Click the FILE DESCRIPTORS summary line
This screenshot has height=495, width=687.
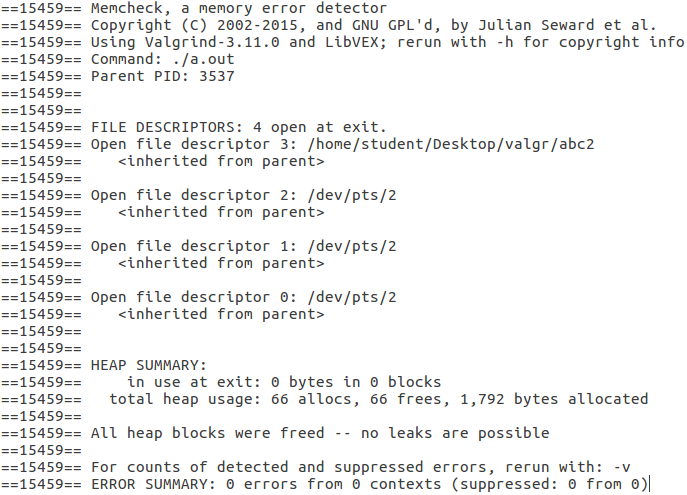[238, 127]
